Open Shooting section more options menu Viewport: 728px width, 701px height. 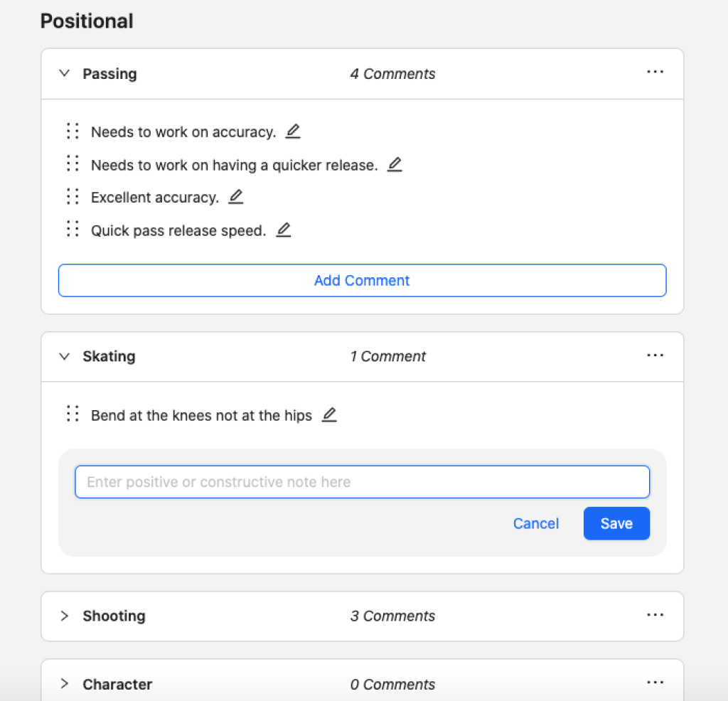click(x=655, y=615)
